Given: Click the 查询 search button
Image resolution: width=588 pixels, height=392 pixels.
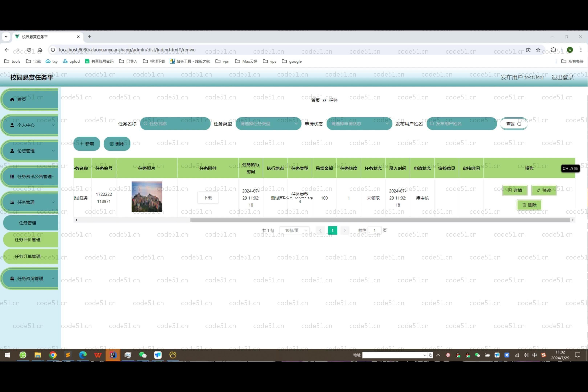Looking at the screenshot, I should pos(514,124).
